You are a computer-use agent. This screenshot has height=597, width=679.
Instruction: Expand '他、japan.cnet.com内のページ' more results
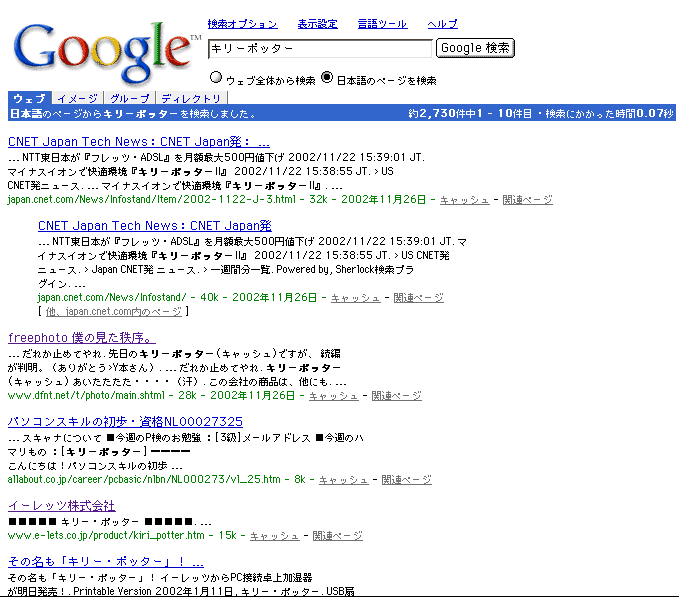coord(113,312)
